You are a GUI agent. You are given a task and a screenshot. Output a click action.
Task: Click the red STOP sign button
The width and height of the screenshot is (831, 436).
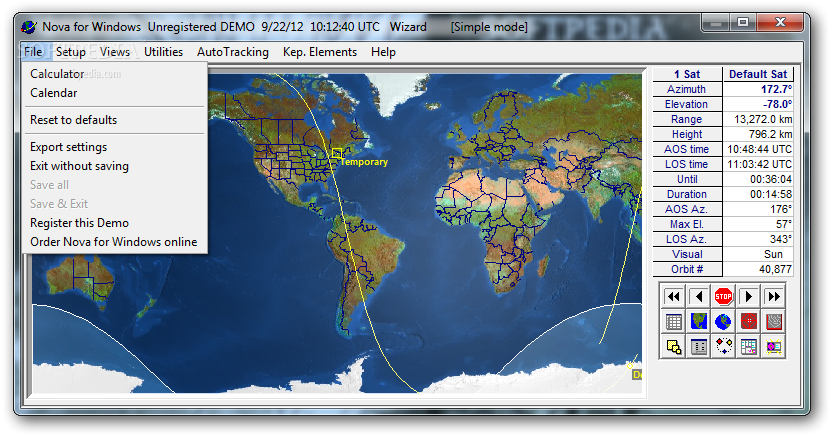(723, 296)
